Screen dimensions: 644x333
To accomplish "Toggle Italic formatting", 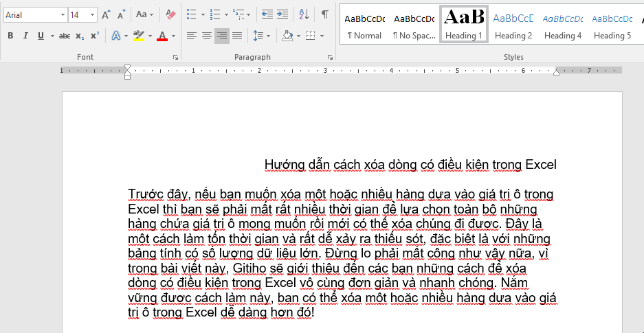I will (25, 36).
